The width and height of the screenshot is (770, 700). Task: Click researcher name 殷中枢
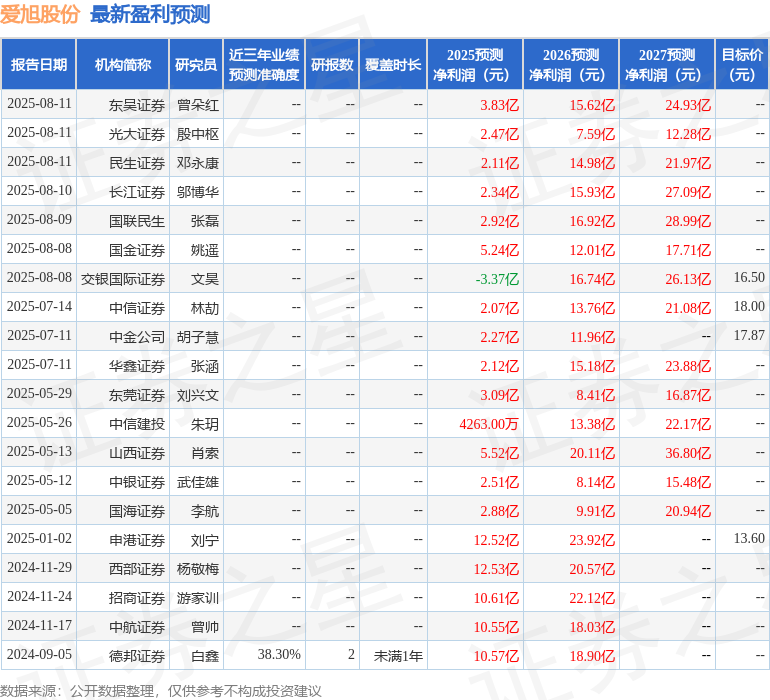pyautogui.click(x=197, y=134)
